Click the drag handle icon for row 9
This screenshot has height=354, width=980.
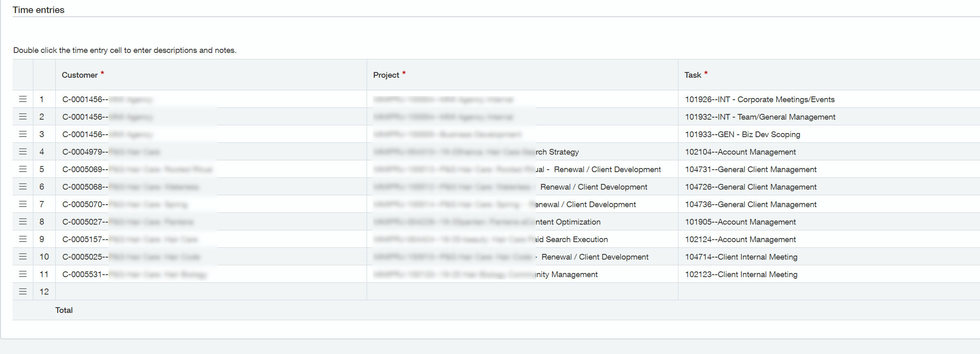pos(23,239)
